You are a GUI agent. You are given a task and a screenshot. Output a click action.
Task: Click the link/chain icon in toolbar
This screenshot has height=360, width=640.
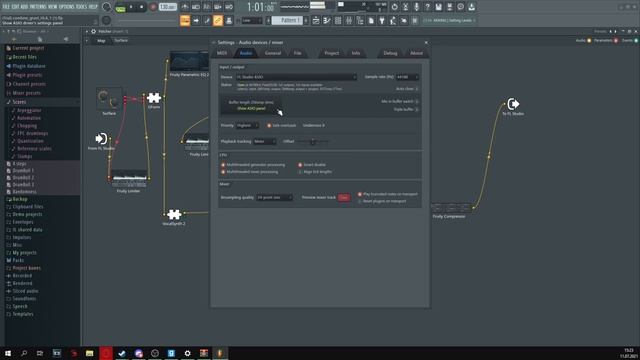tap(218, 20)
